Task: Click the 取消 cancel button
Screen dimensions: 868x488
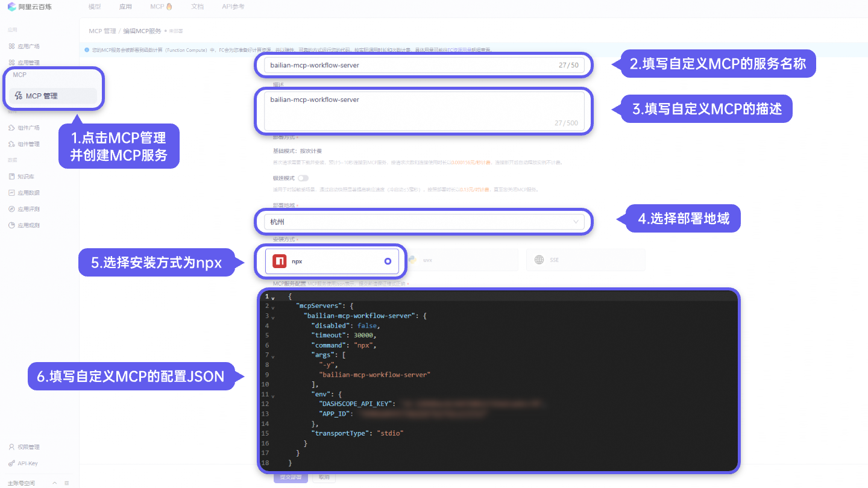Action: point(323,477)
